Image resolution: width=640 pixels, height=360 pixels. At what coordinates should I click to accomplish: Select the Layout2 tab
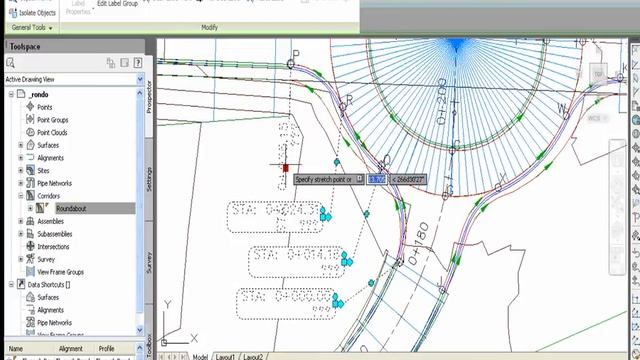tap(253, 357)
